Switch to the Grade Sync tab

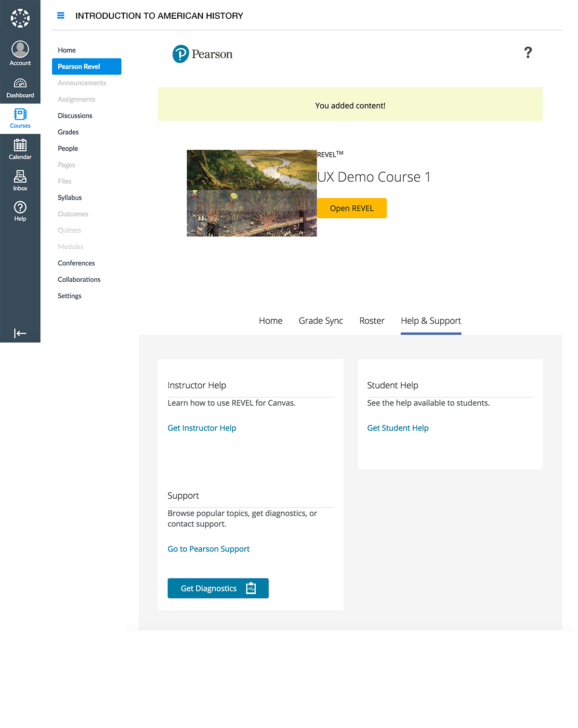[x=321, y=321]
